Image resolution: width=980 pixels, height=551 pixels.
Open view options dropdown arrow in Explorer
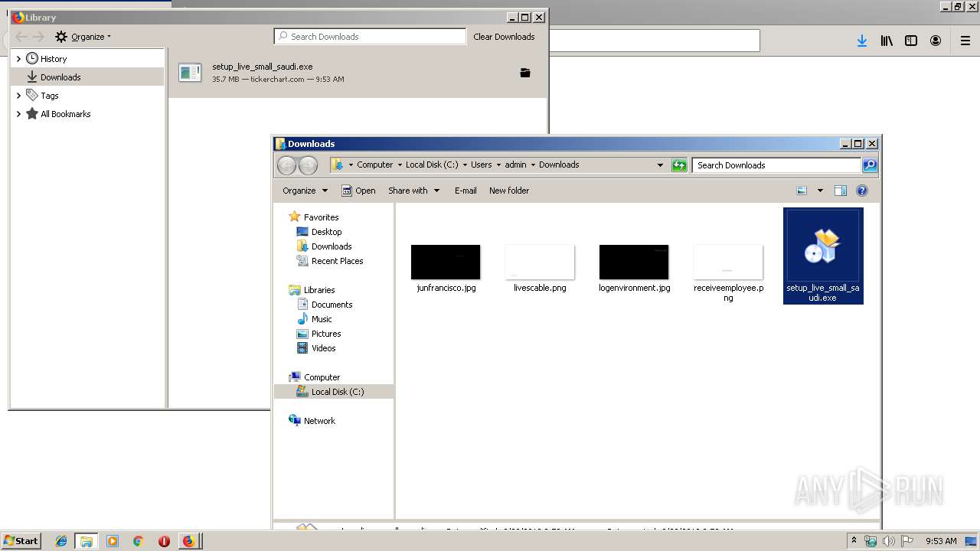[820, 191]
